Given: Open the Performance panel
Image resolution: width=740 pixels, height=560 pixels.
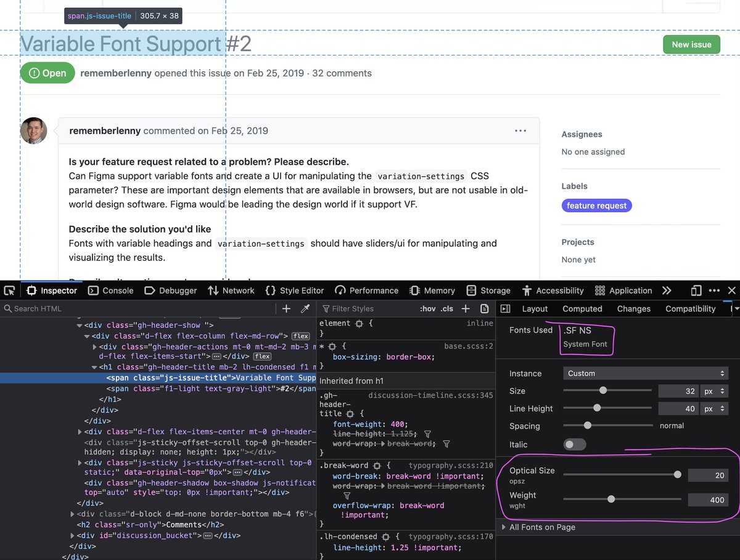Looking at the screenshot, I should [x=367, y=290].
